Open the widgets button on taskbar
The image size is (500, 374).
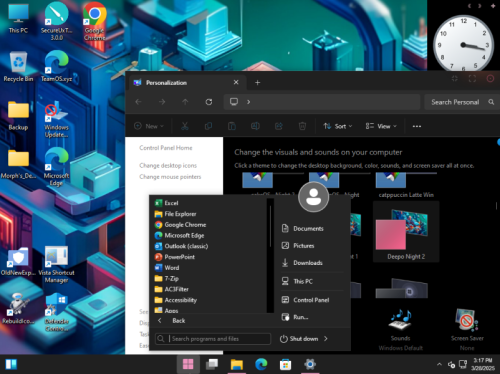pyautogui.click(x=11, y=364)
